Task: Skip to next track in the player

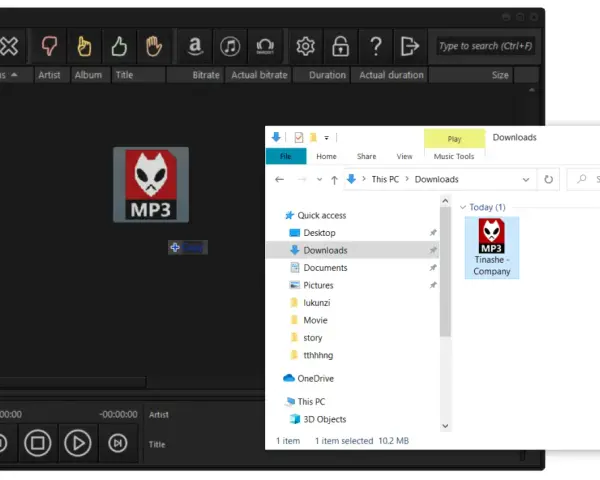Action: click(x=117, y=443)
